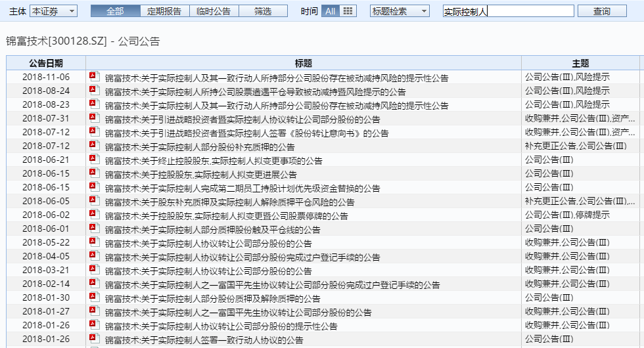
Task: Open PDF icon for 2018-06-21 announcement
Action: 95,159
